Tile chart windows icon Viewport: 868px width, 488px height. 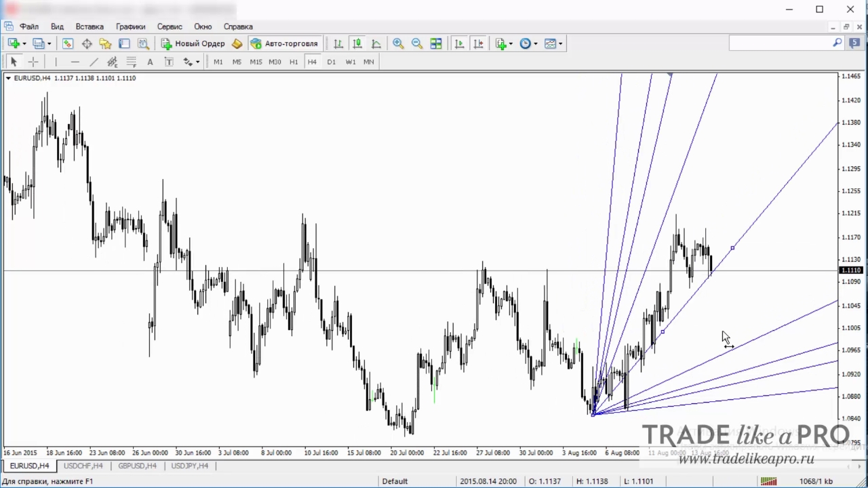[436, 43]
